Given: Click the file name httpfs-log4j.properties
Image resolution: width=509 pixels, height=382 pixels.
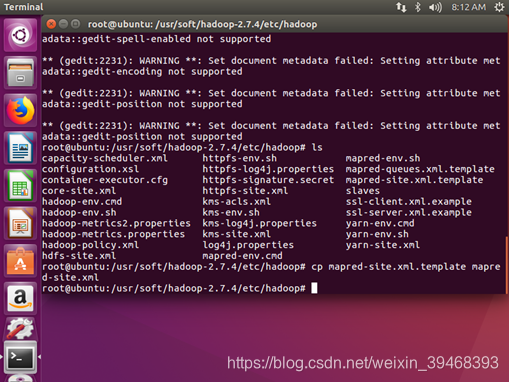Looking at the screenshot, I should coord(268,169).
